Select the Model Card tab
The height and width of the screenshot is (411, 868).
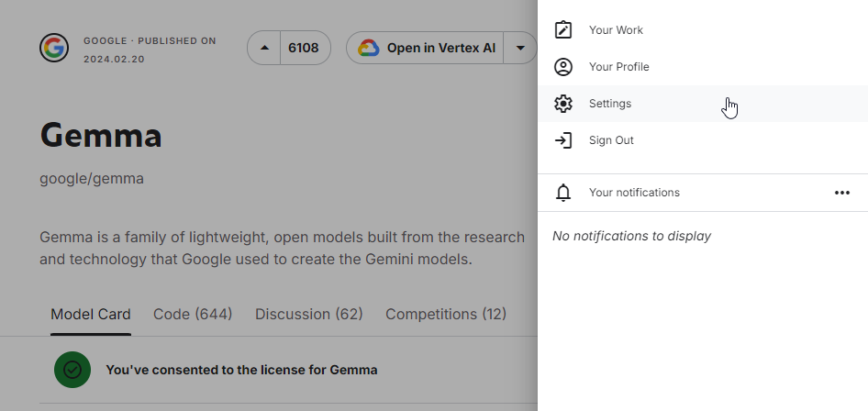(x=91, y=314)
